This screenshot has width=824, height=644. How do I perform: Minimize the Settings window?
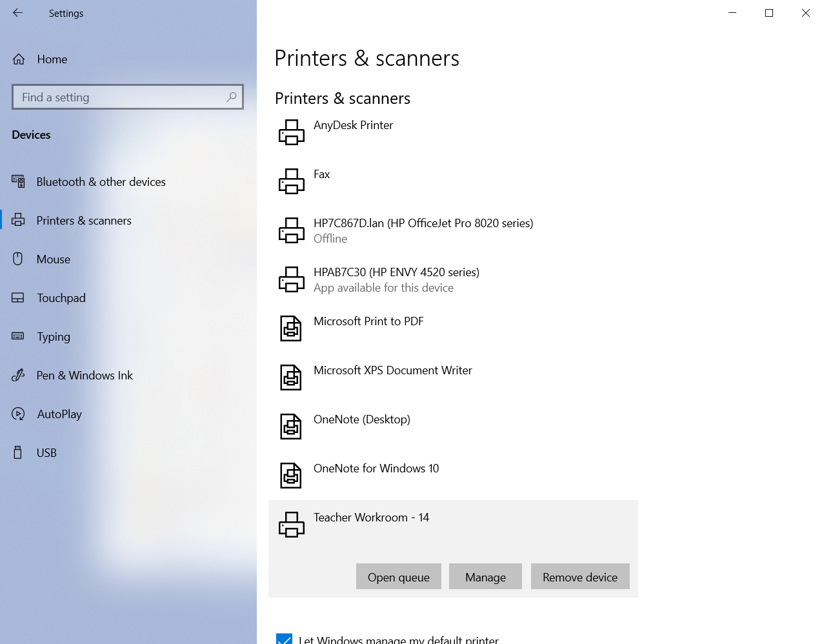click(732, 13)
